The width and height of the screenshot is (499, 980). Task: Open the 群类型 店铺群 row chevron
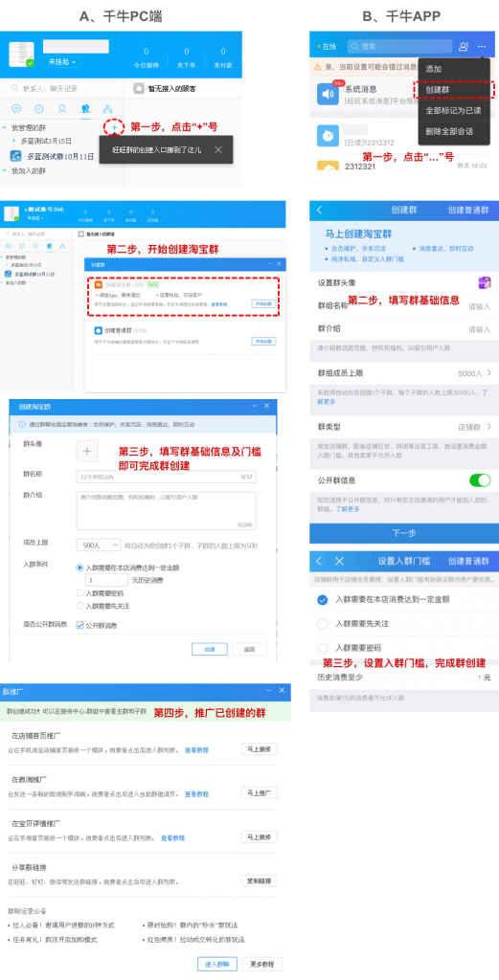tap(488, 427)
